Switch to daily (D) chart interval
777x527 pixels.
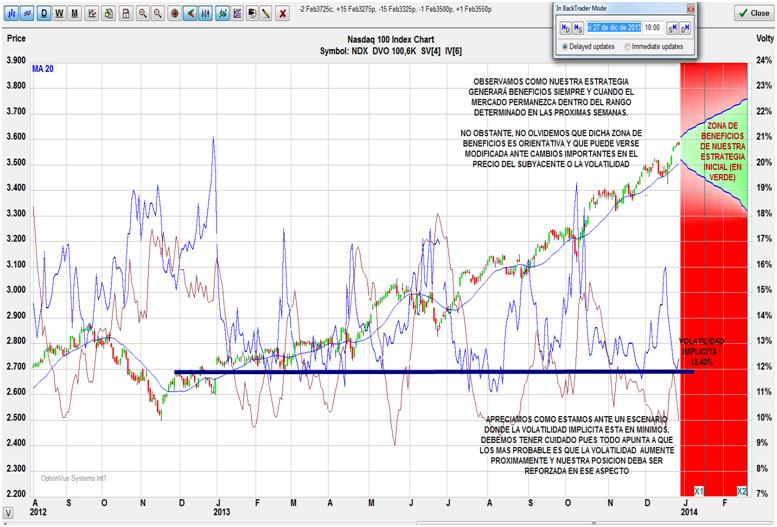[44, 13]
